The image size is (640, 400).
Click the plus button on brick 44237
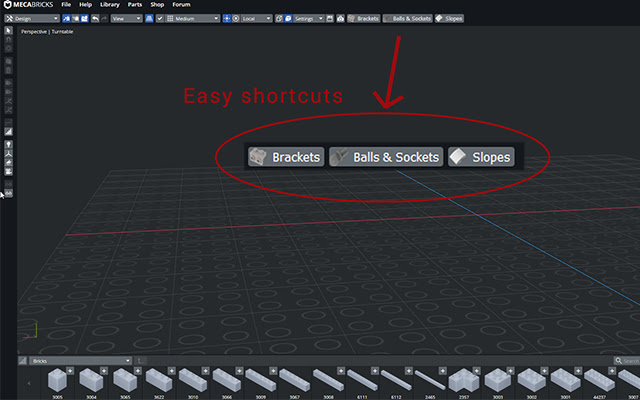pyautogui.click(x=612, y=371)
